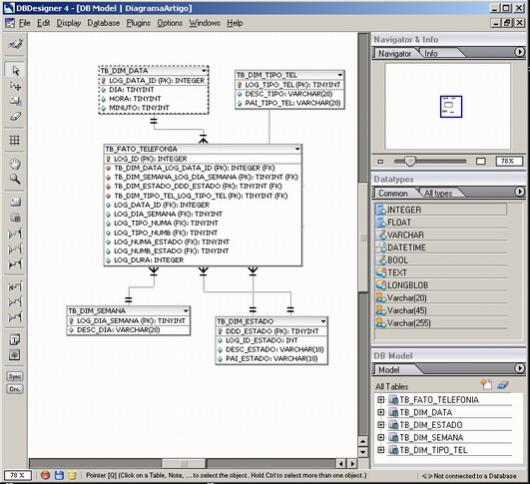The image size is (530, 484).
Task: Click the Cre. create script button
Action: click(x=15, y=389)
